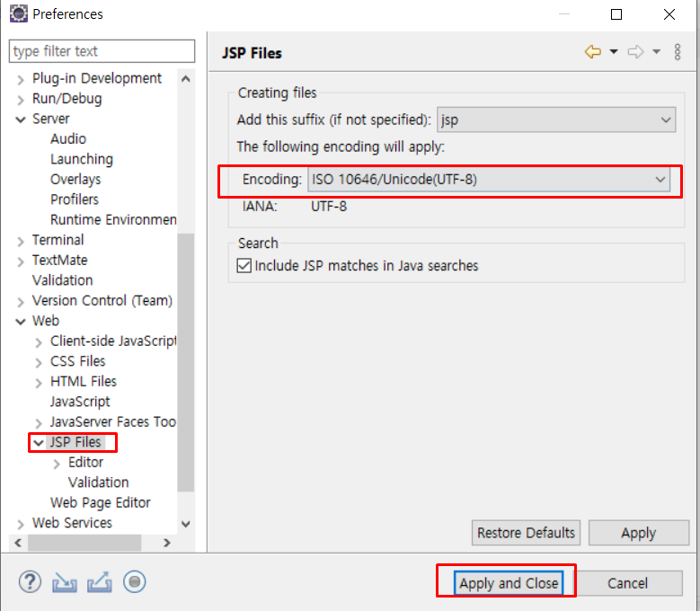Close the Preferences window

tap(669, 14)
